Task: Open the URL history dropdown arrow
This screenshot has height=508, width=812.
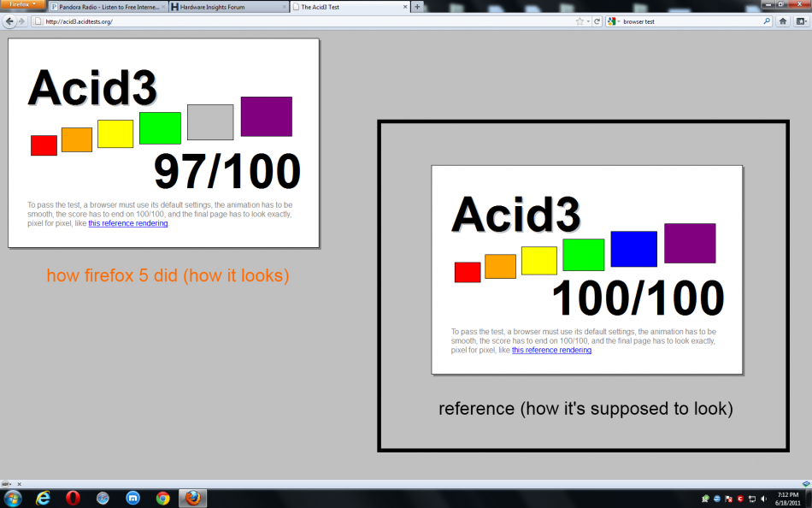Action: pyautogui.click(x=588, y=21)
